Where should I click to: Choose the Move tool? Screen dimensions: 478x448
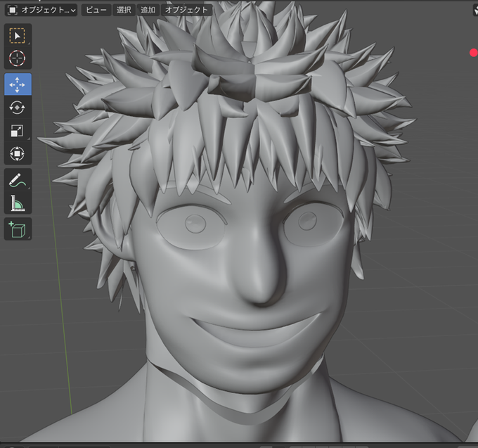18,84
